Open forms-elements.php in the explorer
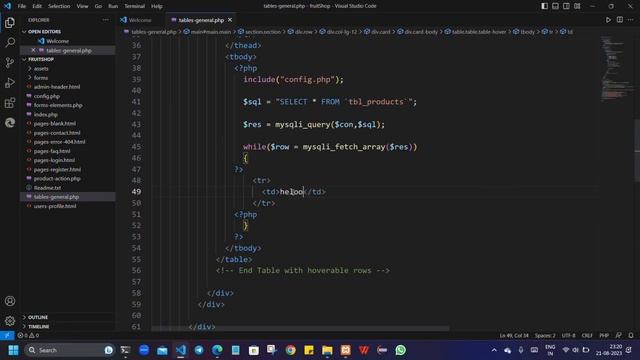The width and height of the screenshot is (640, 360). pyautogui.click(x=58, y=105)
